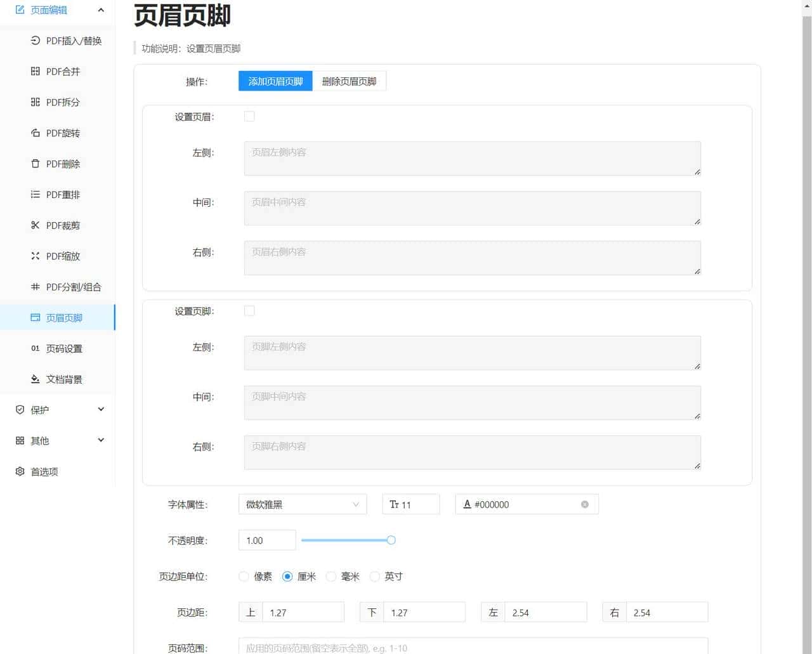The width and height of the screenshot is (812, 654).
Task: Check the 设置页脚 option
Action: click(249, 311)
